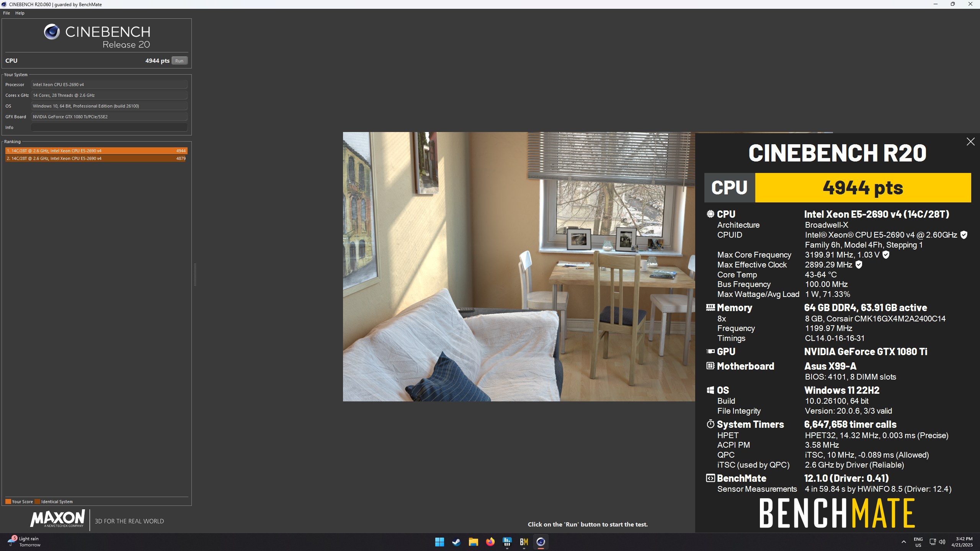The width and height of the screenshot is (980, 551).
Task: Open the Help menu
Action: tap(20, 13)
